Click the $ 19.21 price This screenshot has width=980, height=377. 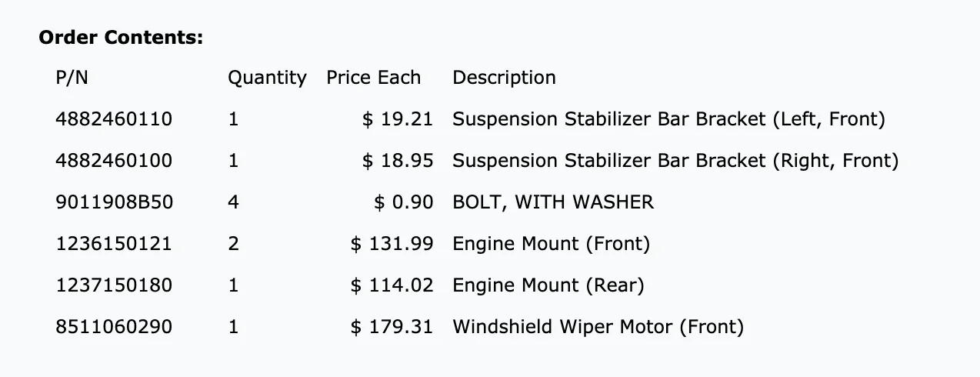(398, 119)
